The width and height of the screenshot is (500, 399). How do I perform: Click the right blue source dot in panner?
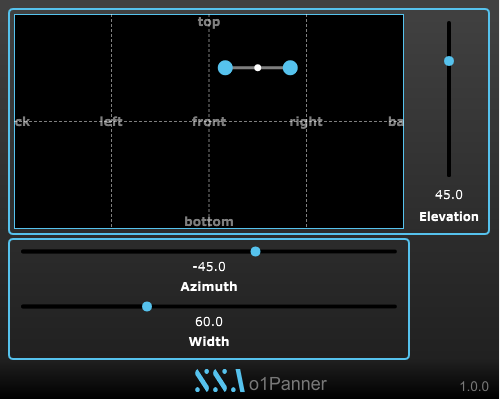290,68
